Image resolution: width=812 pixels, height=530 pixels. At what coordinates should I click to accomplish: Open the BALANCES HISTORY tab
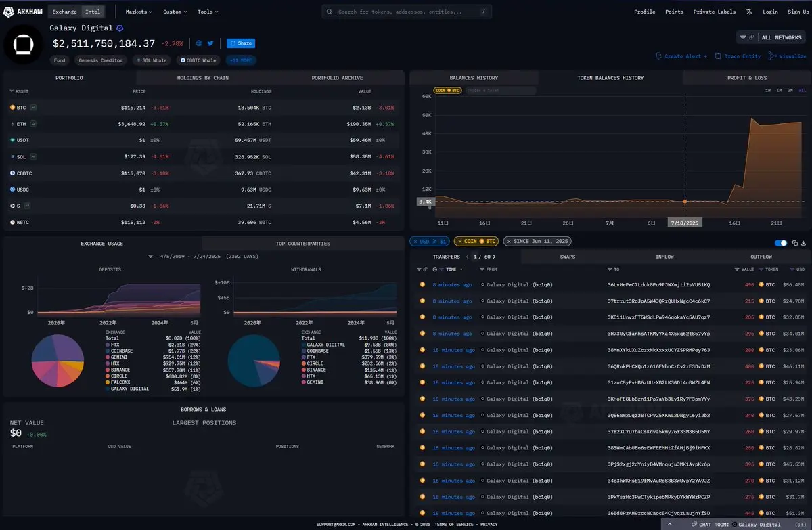474,78
